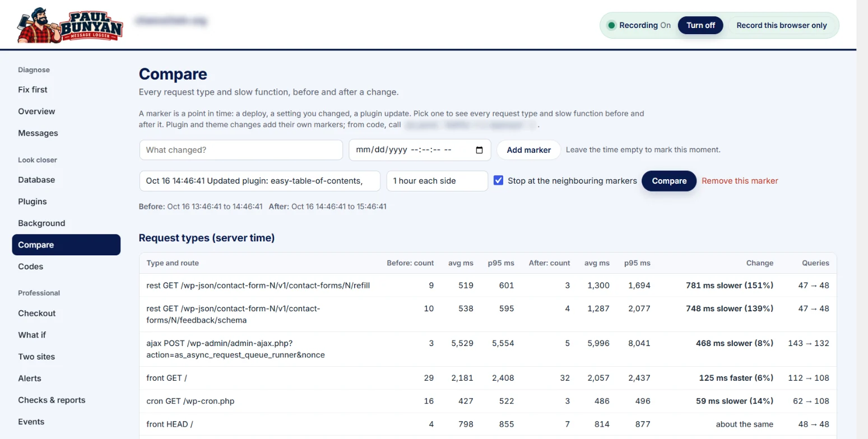Click the Type and route column header

point(173,263)
